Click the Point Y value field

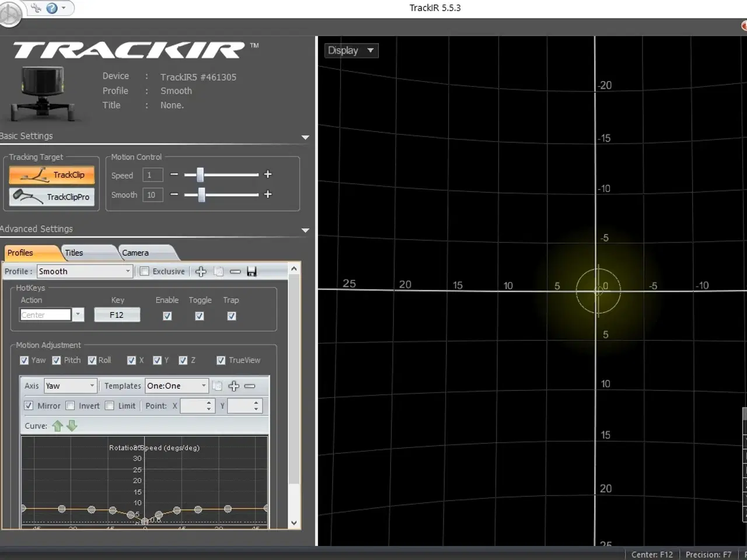pyautogui.click(x=245, y=405)
